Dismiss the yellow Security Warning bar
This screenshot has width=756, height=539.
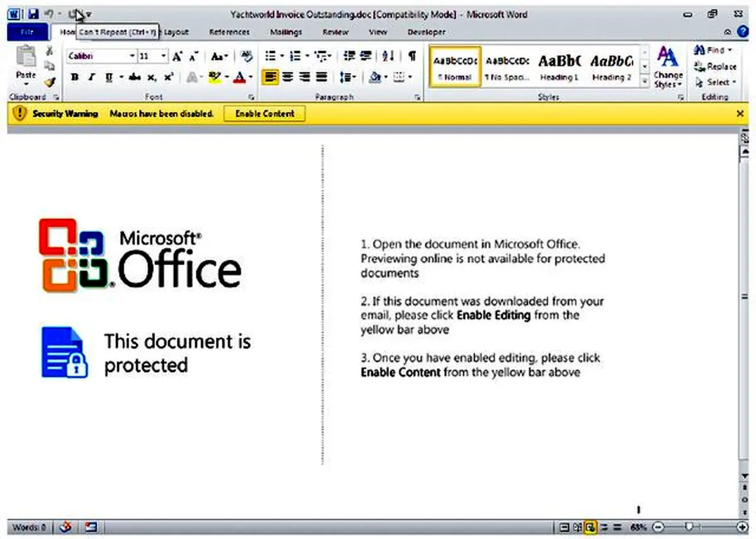740,113
